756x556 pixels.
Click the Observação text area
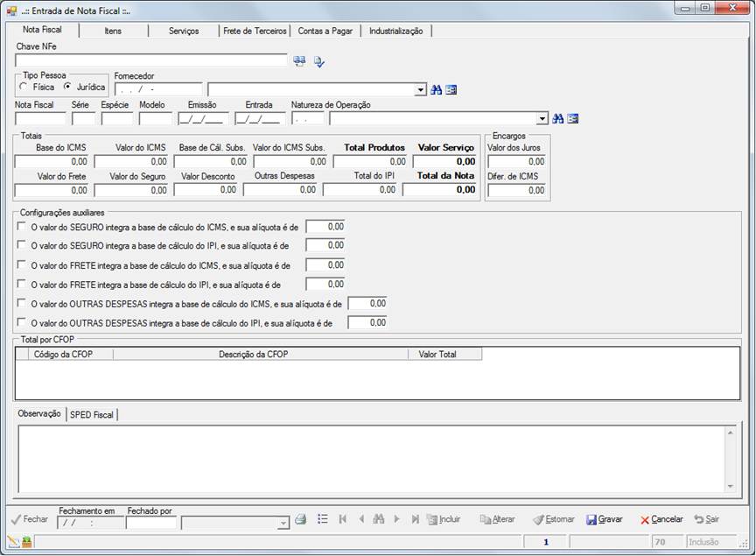[377, 459]
